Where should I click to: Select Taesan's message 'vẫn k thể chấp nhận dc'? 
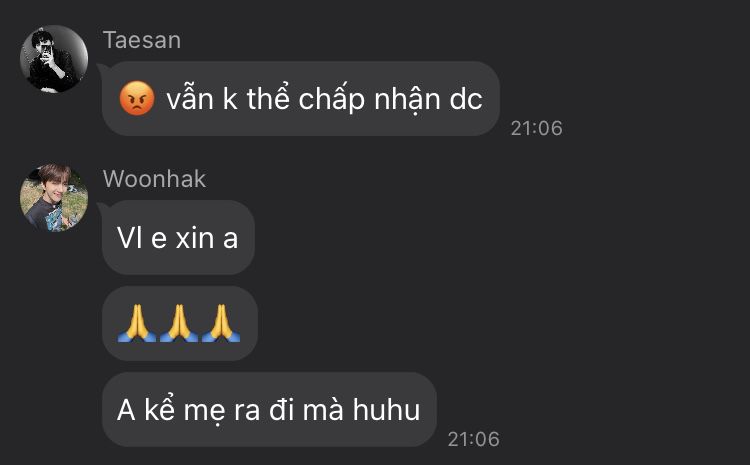coord(301,99)
